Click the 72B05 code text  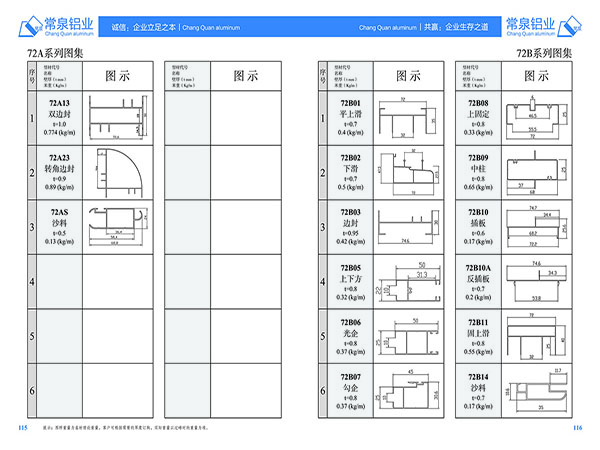351,268
